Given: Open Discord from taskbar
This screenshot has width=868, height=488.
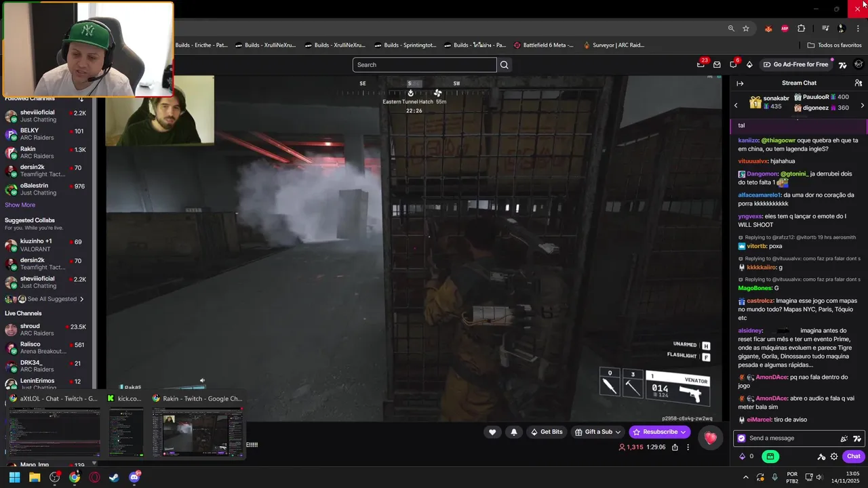Looking at the screenshot, I should tap(134, 477).
